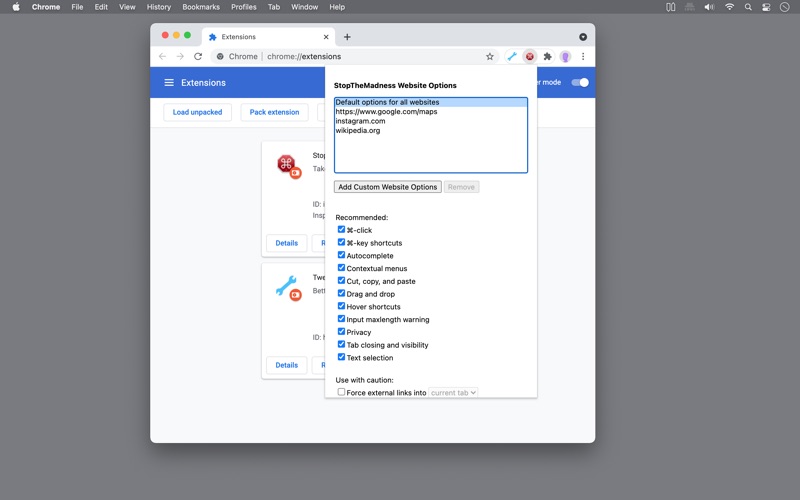800x500 pixels.
Task: Open Chrome three-dot menu
Action: 583,57
